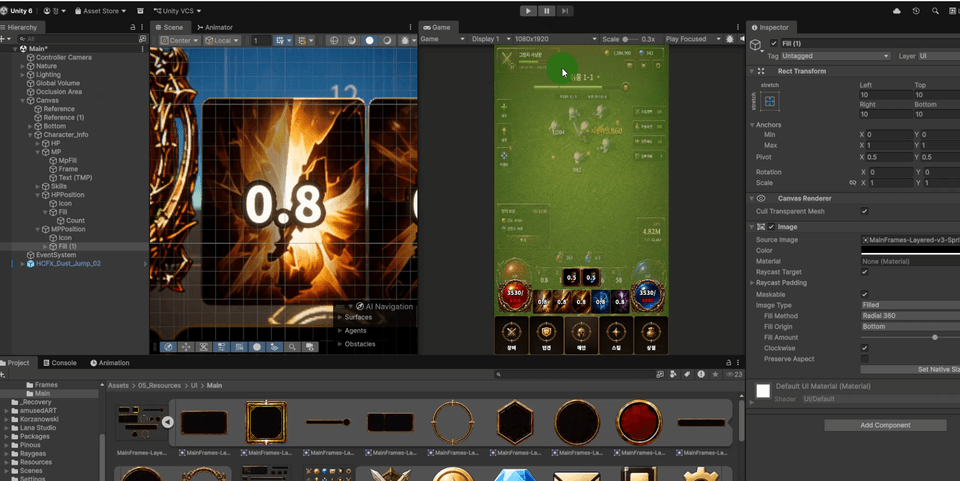Image resolution: width=960 pixels, height=481 pixels.
Task: Click the Add Component button
Action: (x=885, y=425)
